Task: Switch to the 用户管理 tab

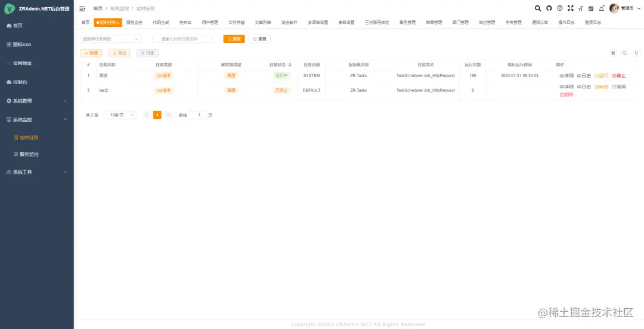Action: pos(210,23)
